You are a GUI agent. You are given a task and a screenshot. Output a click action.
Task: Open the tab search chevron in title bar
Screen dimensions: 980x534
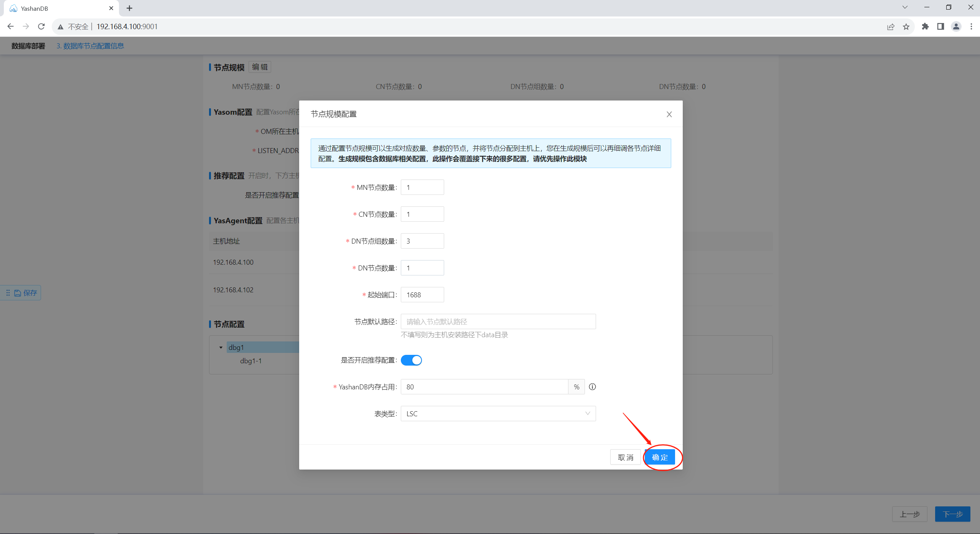905,7
